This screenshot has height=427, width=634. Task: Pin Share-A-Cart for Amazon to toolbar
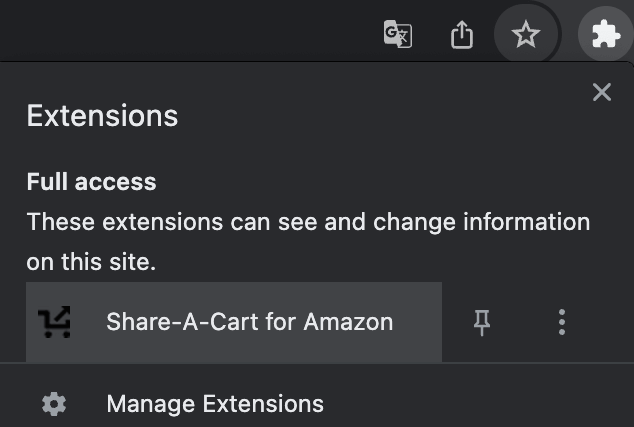482,322
